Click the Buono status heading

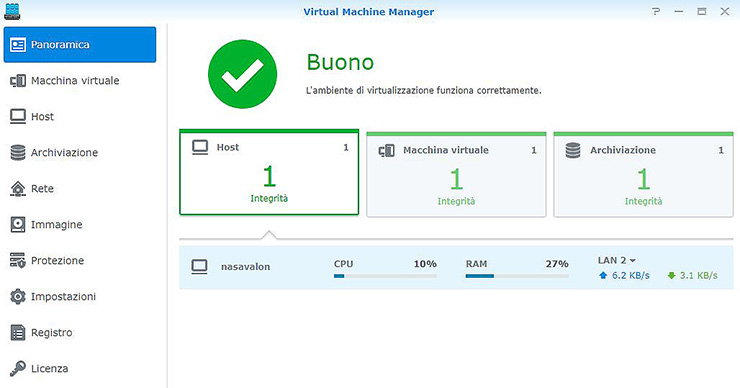coord(340,62)
